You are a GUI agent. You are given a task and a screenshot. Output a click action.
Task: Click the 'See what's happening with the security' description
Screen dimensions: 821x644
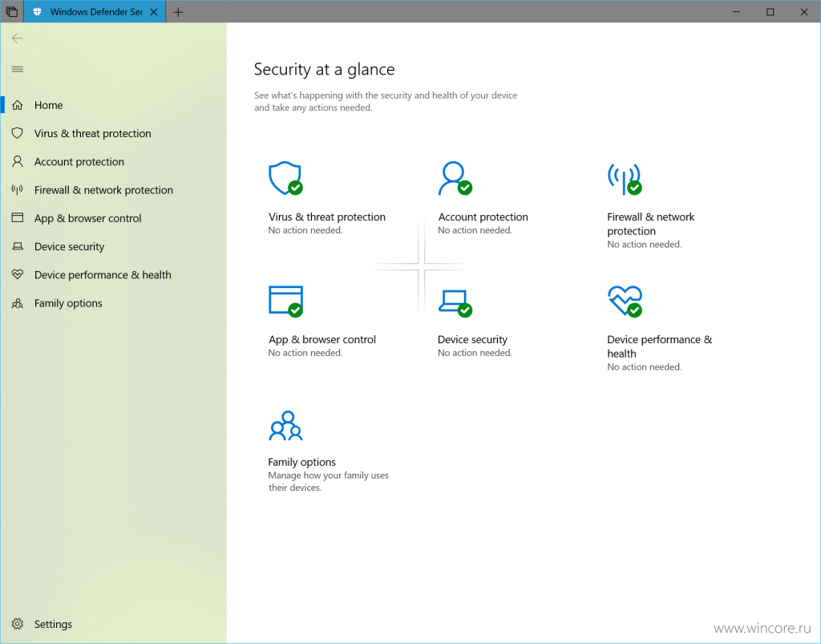tap(386, 102)
